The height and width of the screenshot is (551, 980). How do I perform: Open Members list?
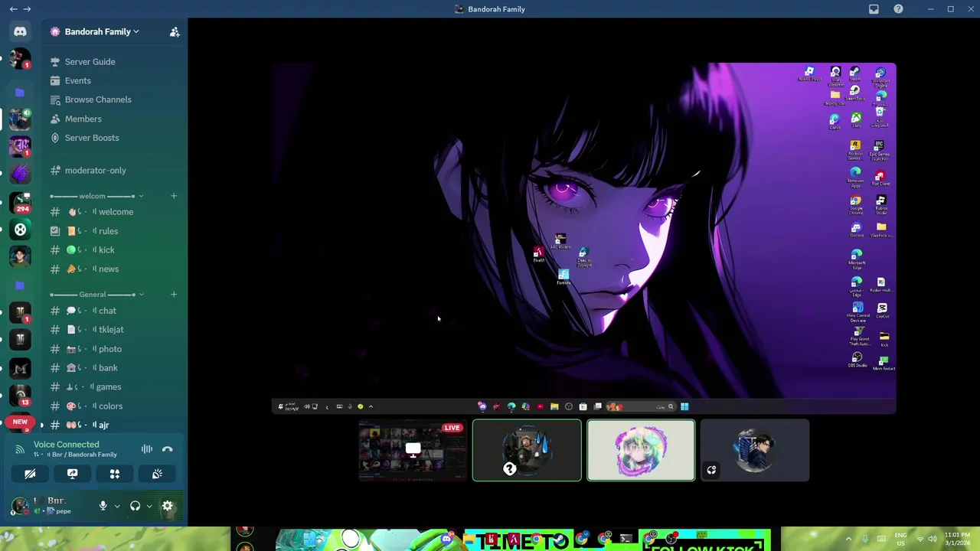coord(112,119)
